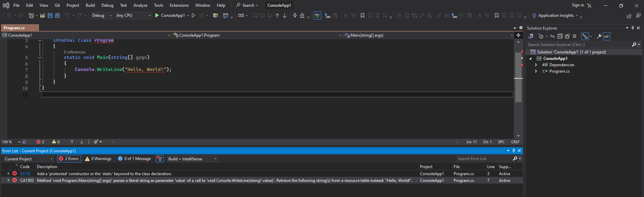Image resolution: width=644 pixels, height=197 pixels.
Task: Click the pin icon of Solution Explorer
Action: coord(633,28)
